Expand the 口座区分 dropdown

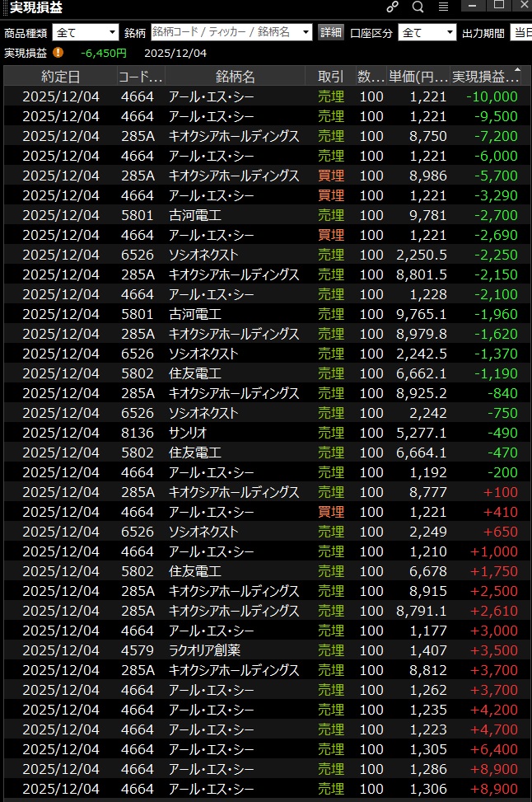pos(450,33)
